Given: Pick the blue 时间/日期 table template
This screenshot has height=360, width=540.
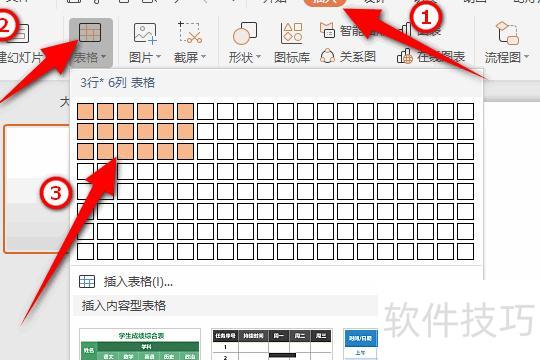Looking at the screenshot, I should coord(361,344).
